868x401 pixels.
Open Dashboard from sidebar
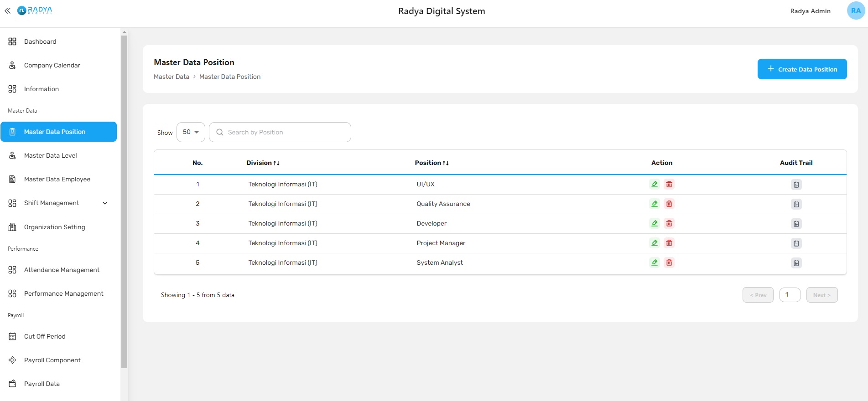(58, 41)
